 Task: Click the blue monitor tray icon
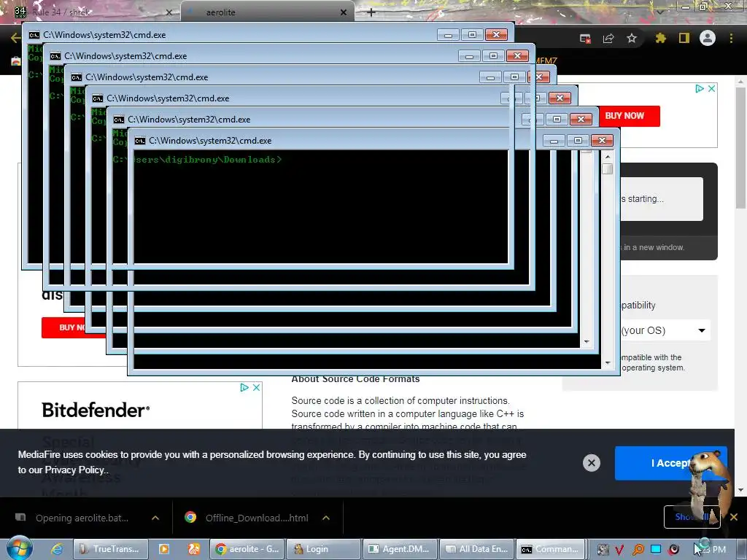[x=656, y=550]
